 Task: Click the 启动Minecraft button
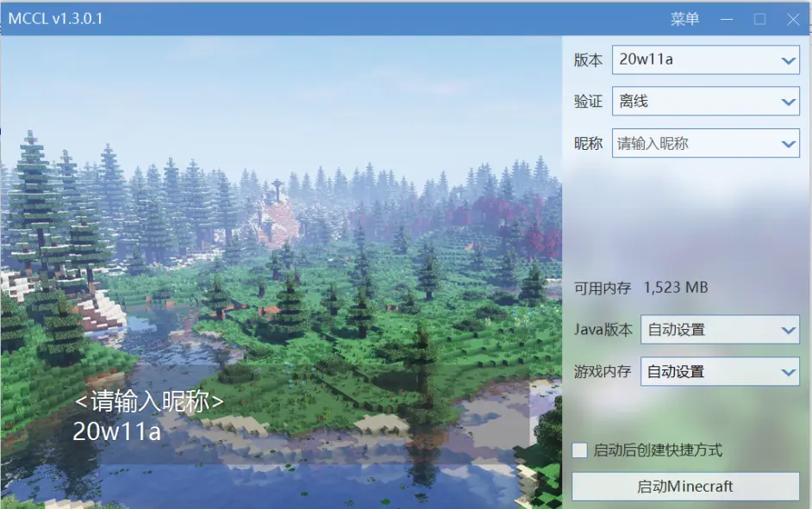685,487
